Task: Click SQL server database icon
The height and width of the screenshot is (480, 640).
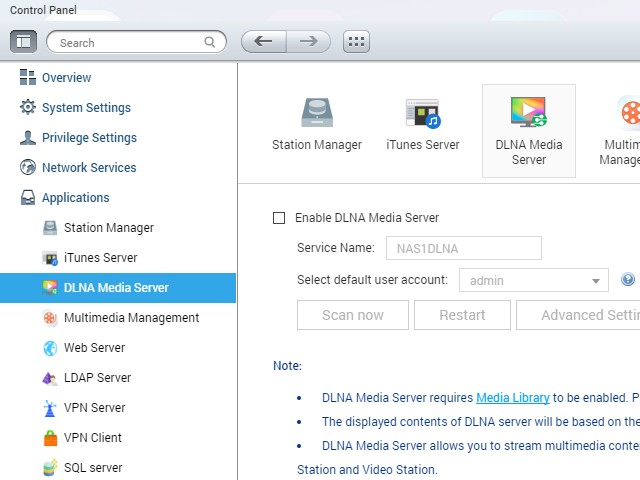Action: click(50, 468)
